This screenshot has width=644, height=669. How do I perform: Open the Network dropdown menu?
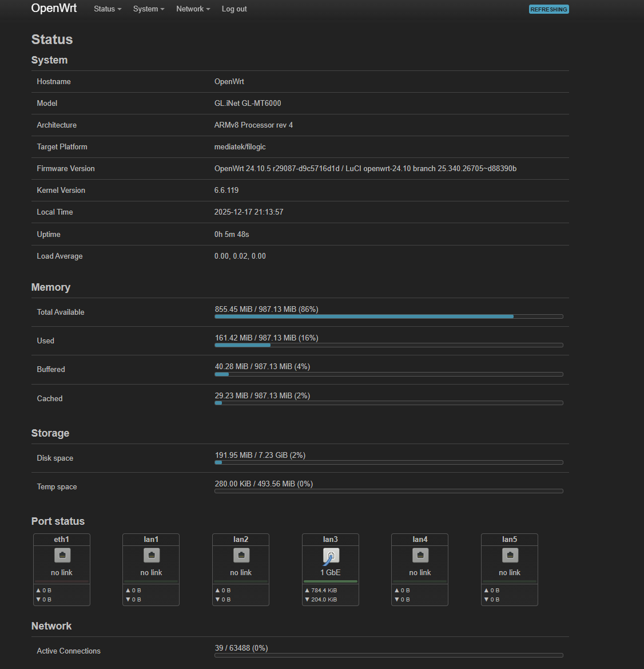point(193,9)
